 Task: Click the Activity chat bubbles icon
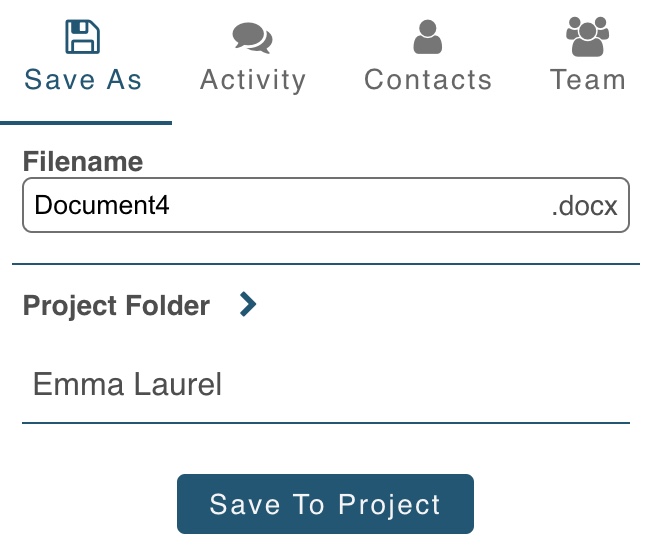tap(252, 38)
